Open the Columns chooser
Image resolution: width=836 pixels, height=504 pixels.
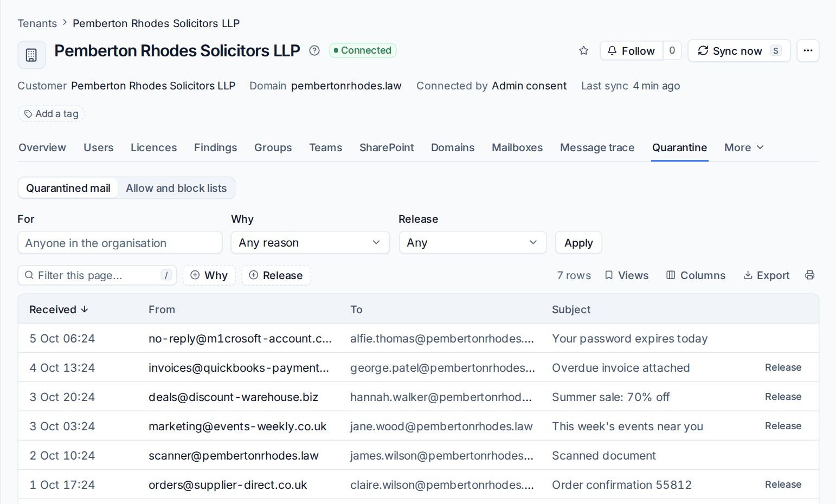[696, 275]
